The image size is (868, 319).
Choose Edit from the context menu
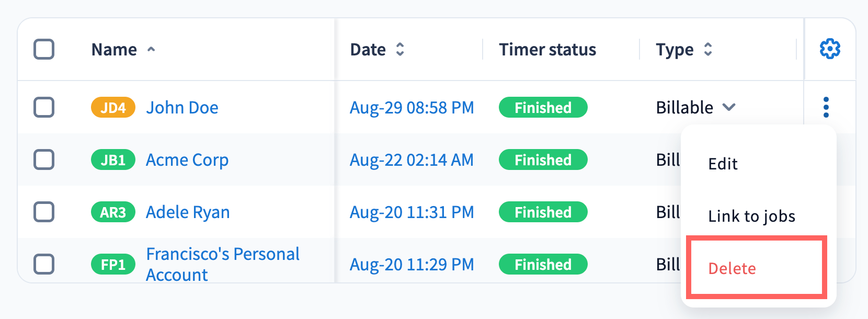click(723, 164)
